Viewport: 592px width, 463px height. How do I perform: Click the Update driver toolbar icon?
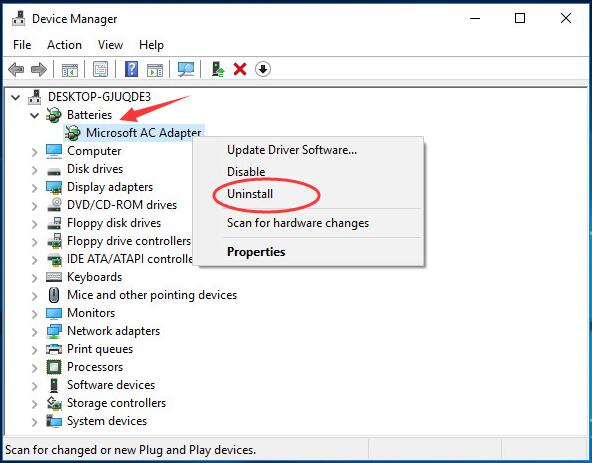217,69
